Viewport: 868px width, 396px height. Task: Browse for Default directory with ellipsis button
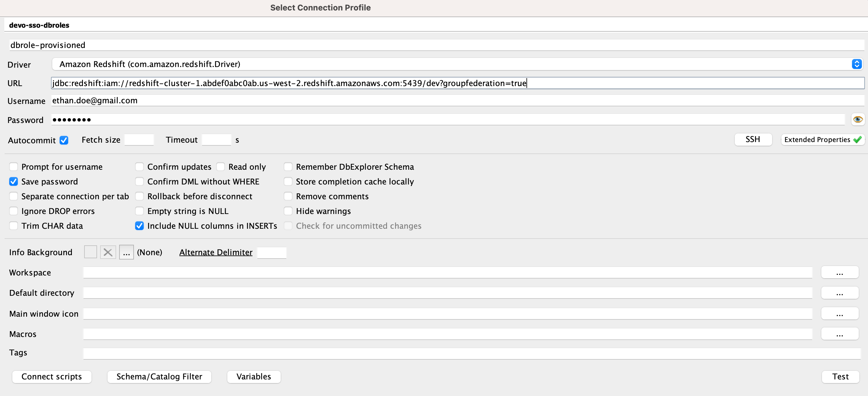[x=839, y=293]
